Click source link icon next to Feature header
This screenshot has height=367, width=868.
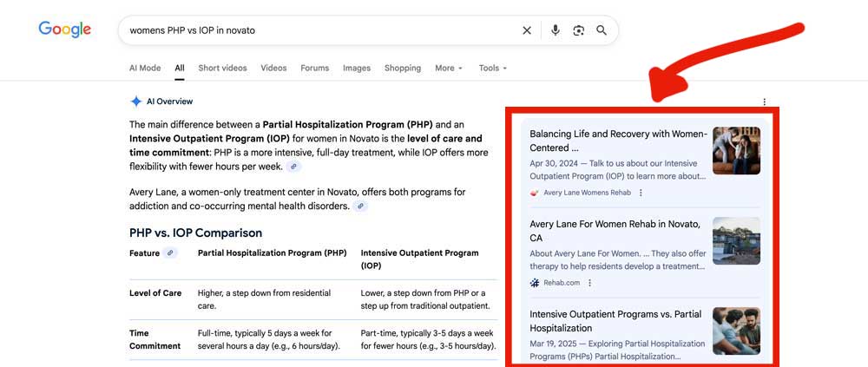pos(171,253)
